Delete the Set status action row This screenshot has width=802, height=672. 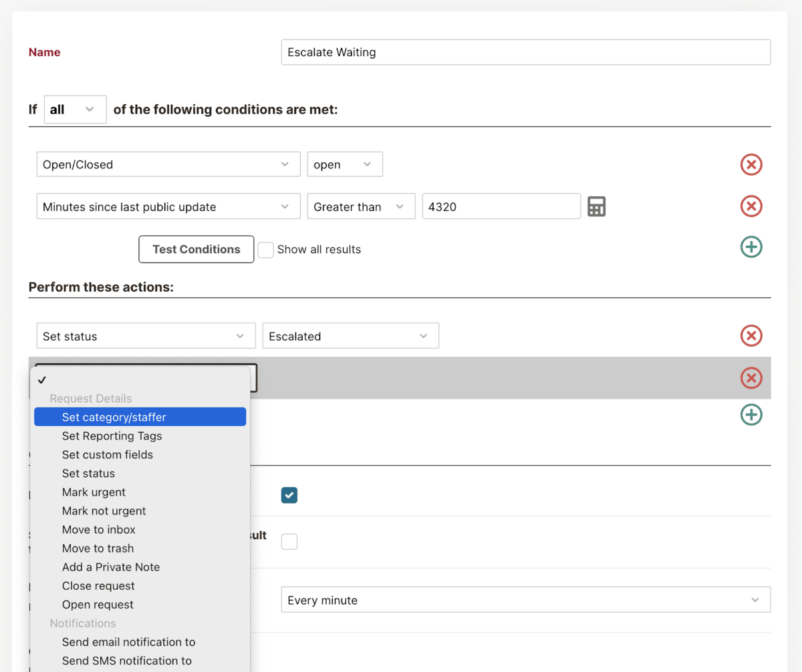(x=751, y=335)
